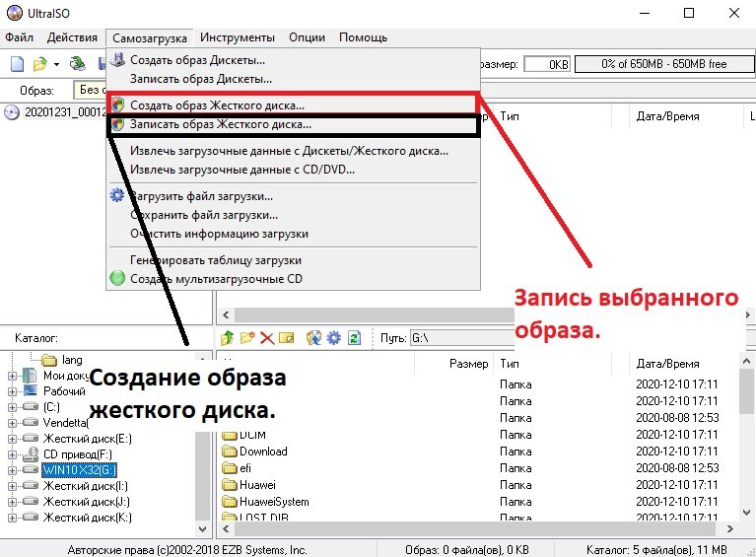Click the blue gear settings icon in local toolbar
Screen dimensions: 756x557
[333, 338]
